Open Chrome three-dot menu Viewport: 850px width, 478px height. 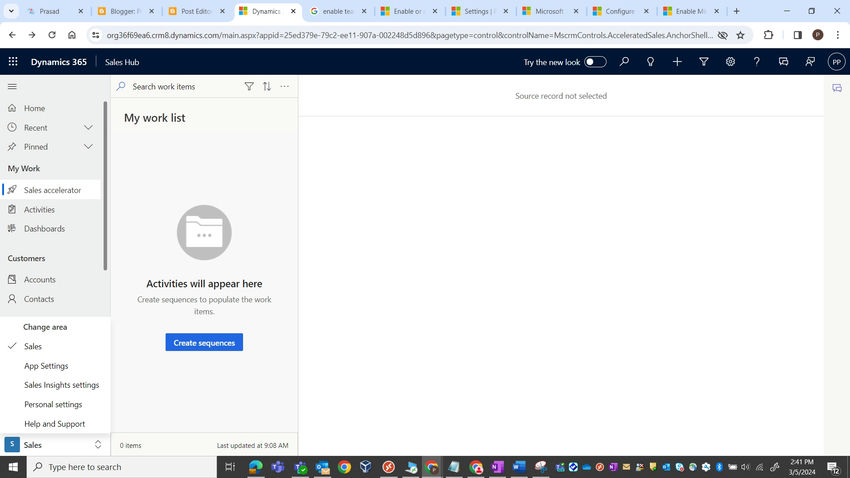pos(838,35)
